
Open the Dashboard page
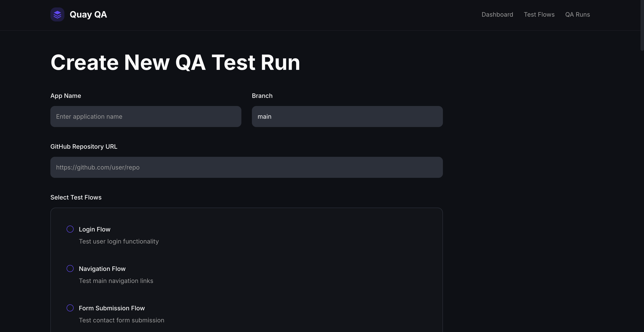pyautogui.click(x=497, y=14)
